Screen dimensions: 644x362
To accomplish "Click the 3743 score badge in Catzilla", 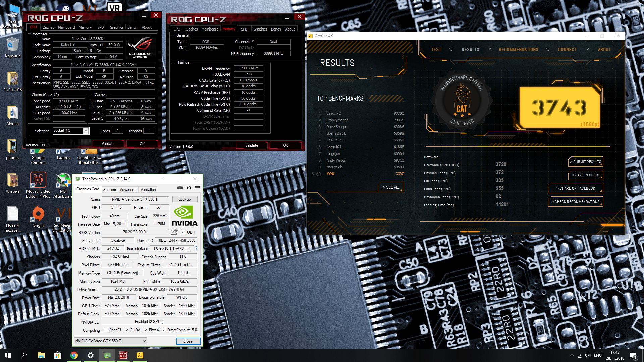I will coord(559,108).
